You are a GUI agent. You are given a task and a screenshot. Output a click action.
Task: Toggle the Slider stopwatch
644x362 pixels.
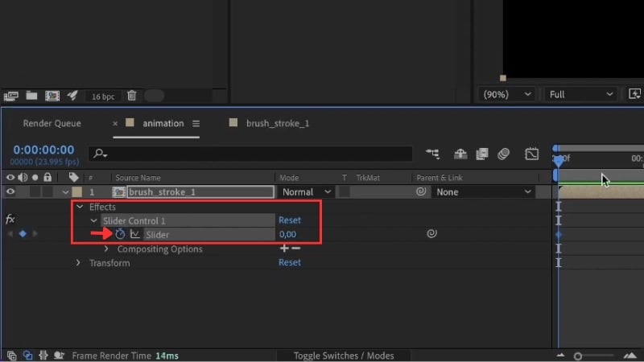[x=120, y=234]
